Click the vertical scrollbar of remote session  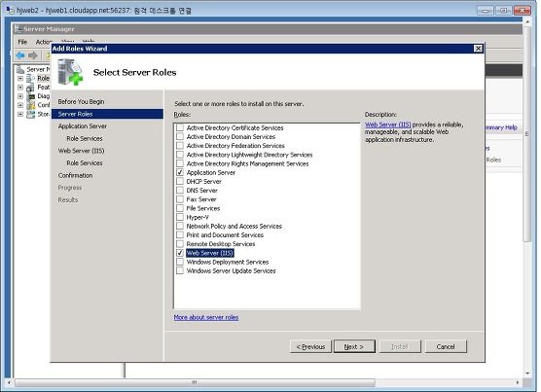click(527, 134)
